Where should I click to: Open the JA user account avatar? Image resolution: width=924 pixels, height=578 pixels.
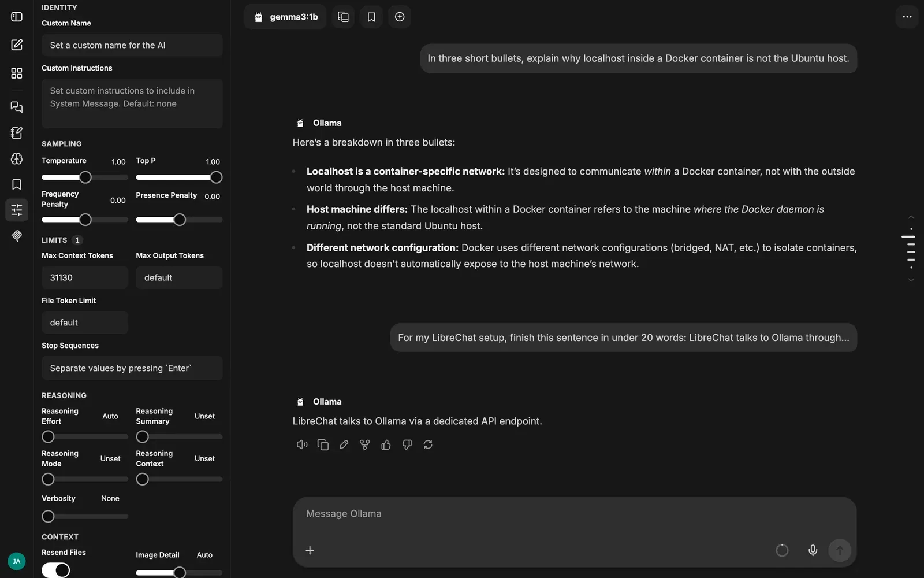17,561
